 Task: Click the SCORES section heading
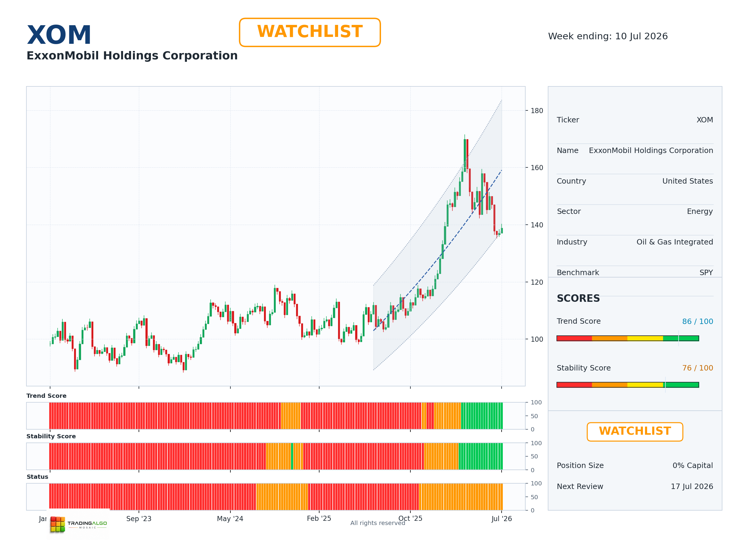(x=578, y=298)
